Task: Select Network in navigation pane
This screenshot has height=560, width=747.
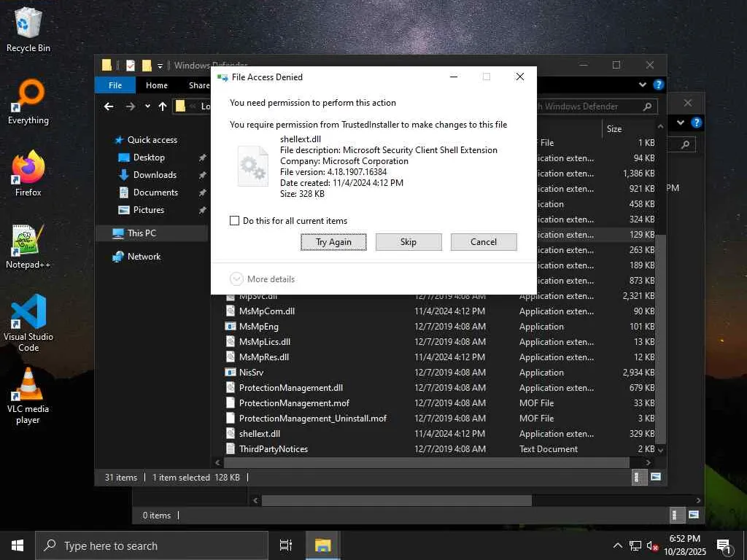Action: [x=144, y=257]
